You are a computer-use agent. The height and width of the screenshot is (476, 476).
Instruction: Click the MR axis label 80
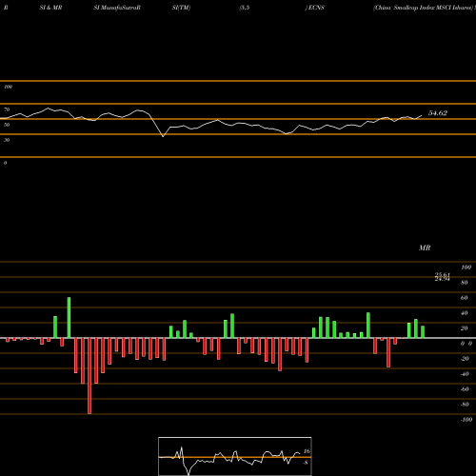(x=465, y=283)
